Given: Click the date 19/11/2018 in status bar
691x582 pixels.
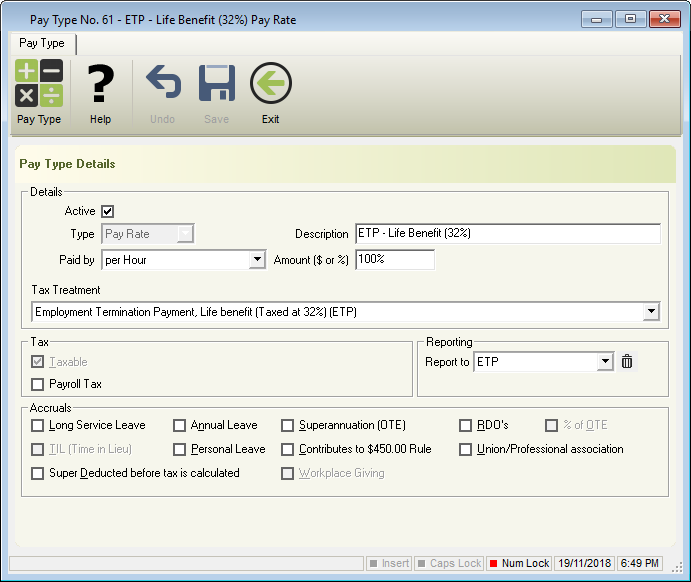Looking at the screenshot, I should click(584, 563).
